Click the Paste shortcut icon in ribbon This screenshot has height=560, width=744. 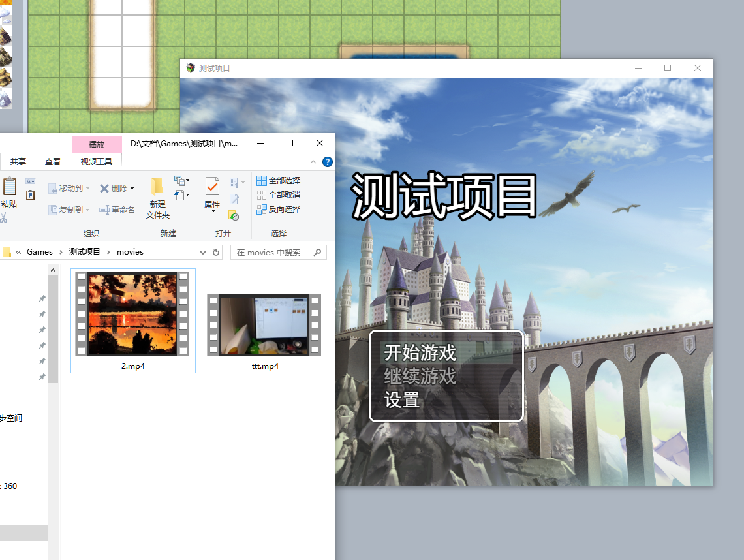coord(31,195)
